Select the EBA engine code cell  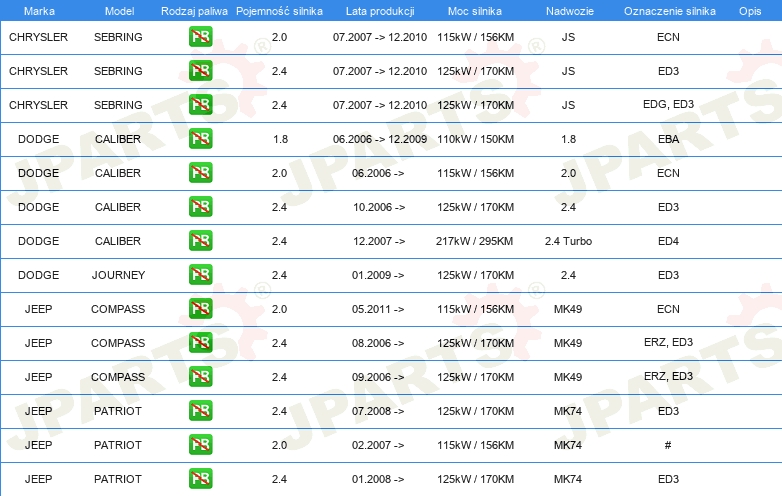tap(668, 139)
